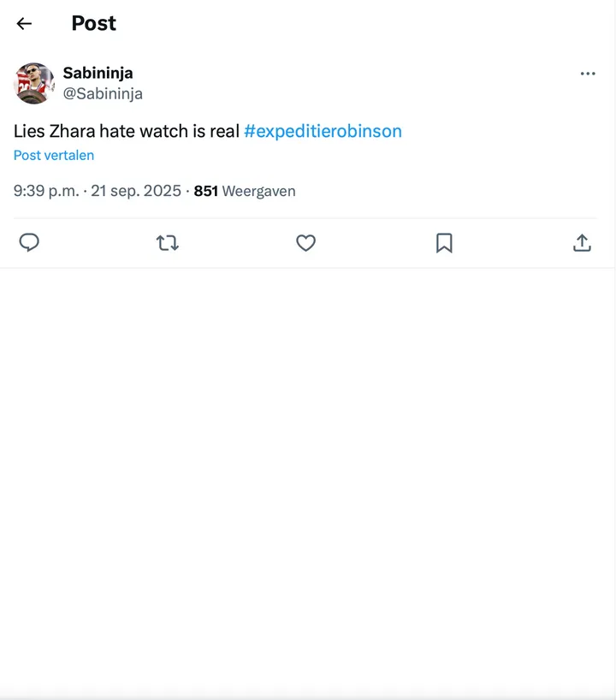This screenshot has height=700, width=616.
Task: Like the post with the heart icon
Action: (x=305, y=243)
